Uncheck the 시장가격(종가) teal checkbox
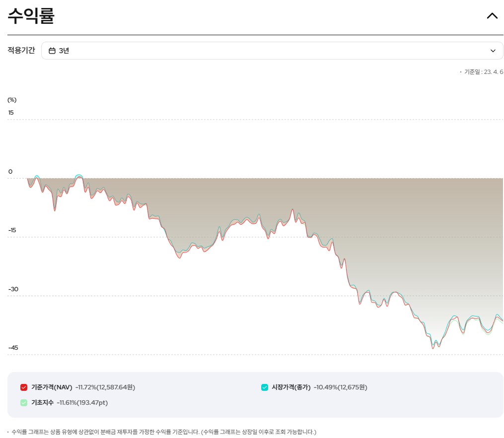Image resolution: width=504 pixels, height=438 pixels. (x=265, y=387)
